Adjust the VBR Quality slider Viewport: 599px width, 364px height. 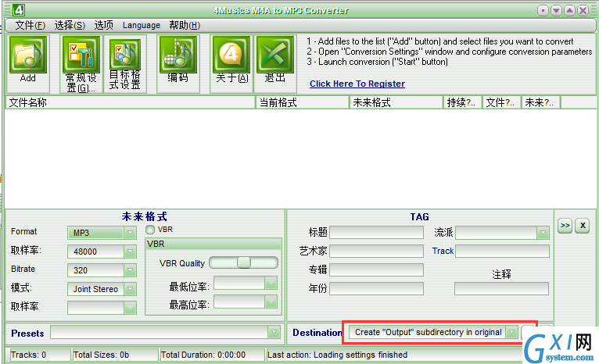pos(244,262)
